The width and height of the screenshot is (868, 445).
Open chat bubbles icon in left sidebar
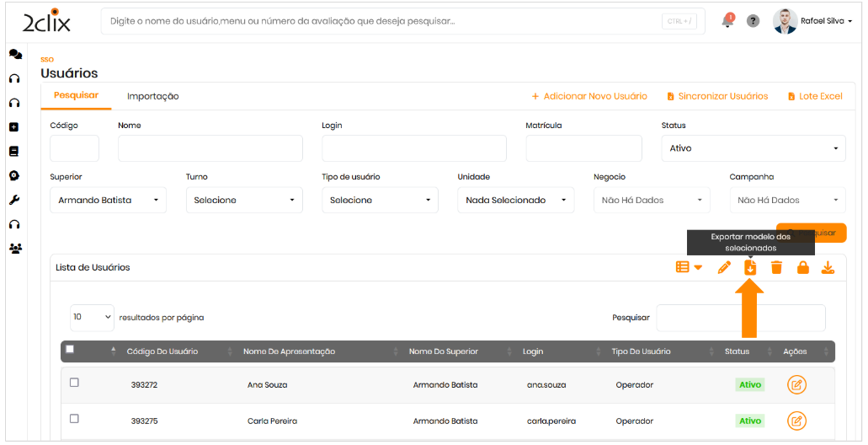(14, 54)
